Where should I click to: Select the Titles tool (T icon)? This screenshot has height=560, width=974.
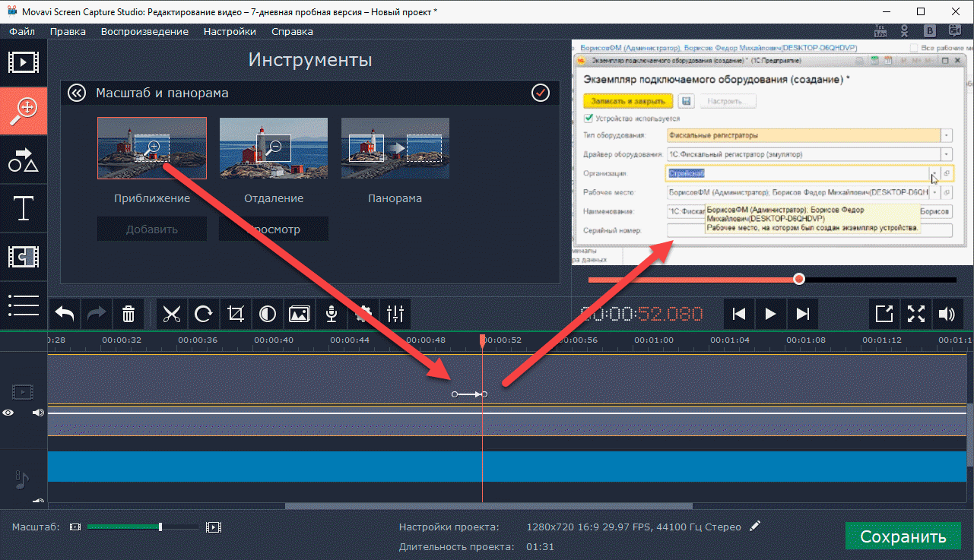pos(23,208)
